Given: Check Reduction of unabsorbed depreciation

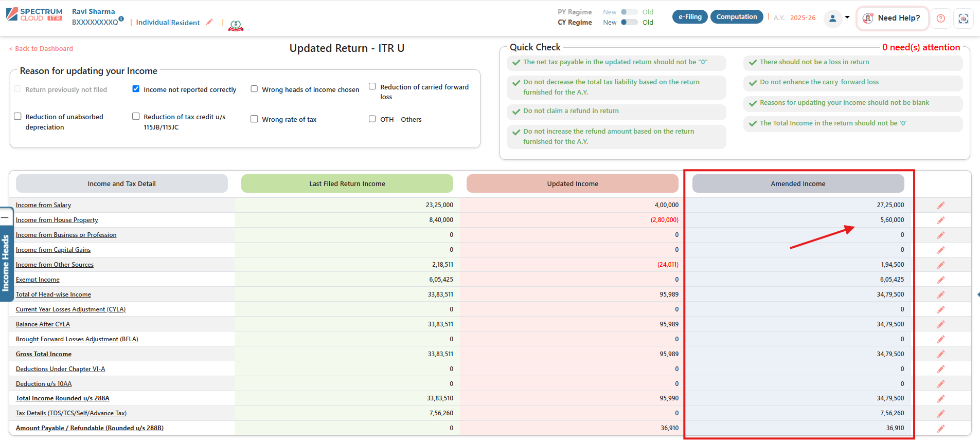Looking at the screenshot, I should [x=17, y=116].
